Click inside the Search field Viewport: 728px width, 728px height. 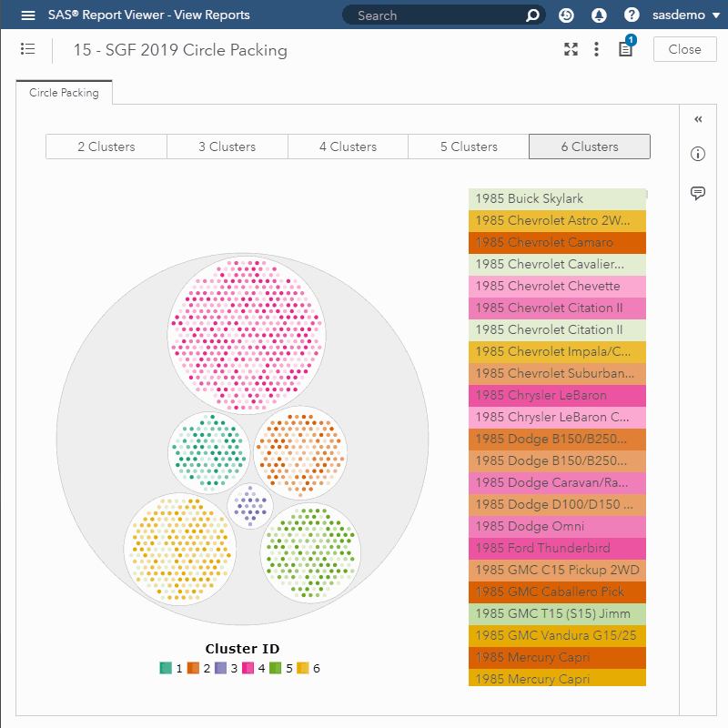pos(437,15)
